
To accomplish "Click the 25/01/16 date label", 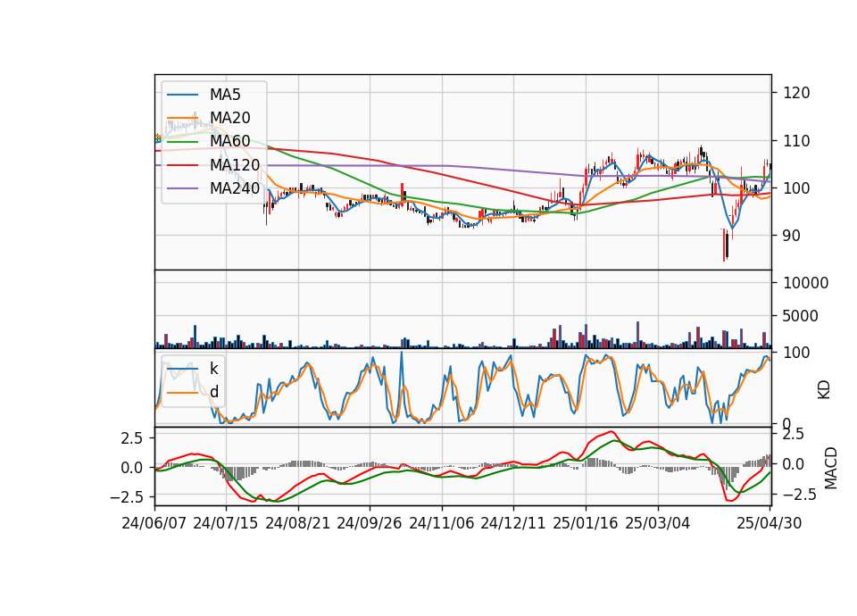I will pyautogui.click(x=585, y=523).
